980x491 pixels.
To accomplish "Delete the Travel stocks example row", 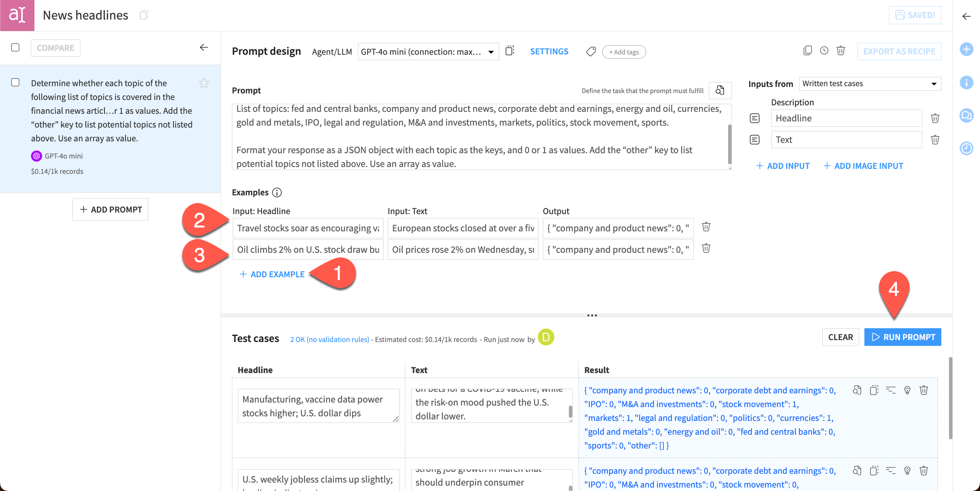I will [x=706, y=227].
